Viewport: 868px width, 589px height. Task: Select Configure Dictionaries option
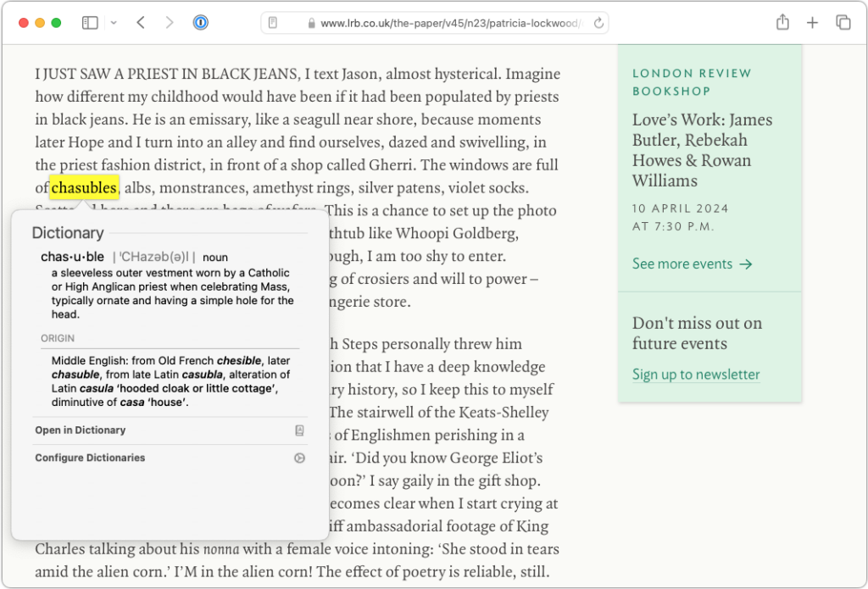90,458
